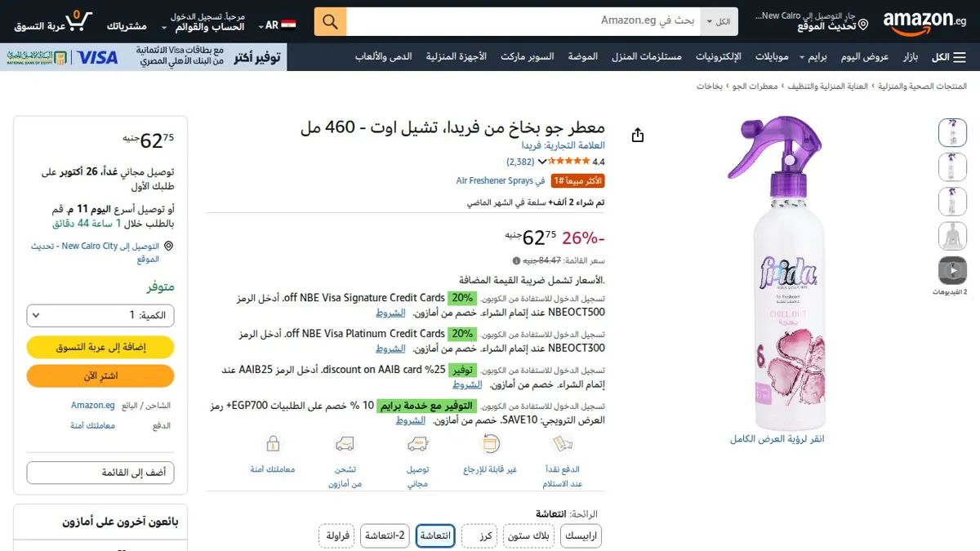
Task: Click the orange search magnifier button
Action: [x=330, y=21]
